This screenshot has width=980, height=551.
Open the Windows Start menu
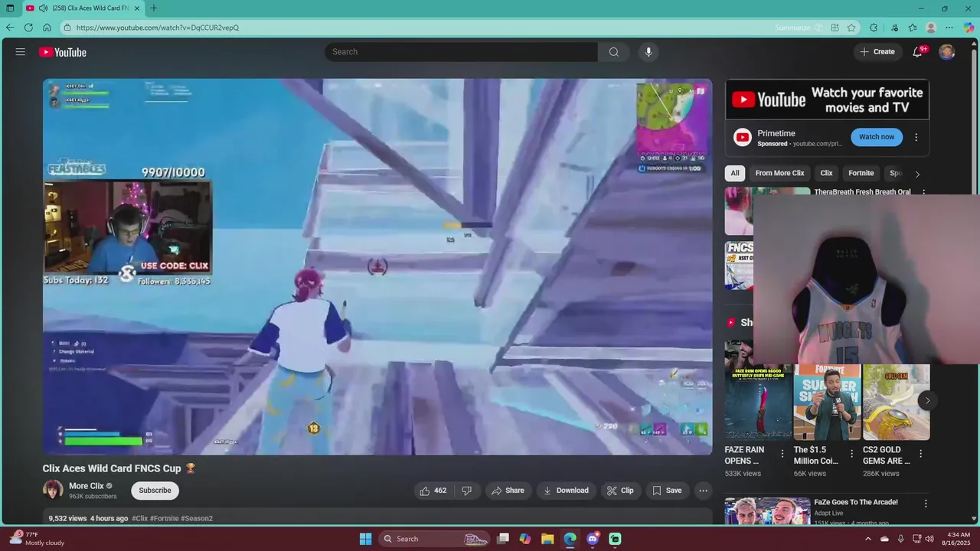[365, 539]
